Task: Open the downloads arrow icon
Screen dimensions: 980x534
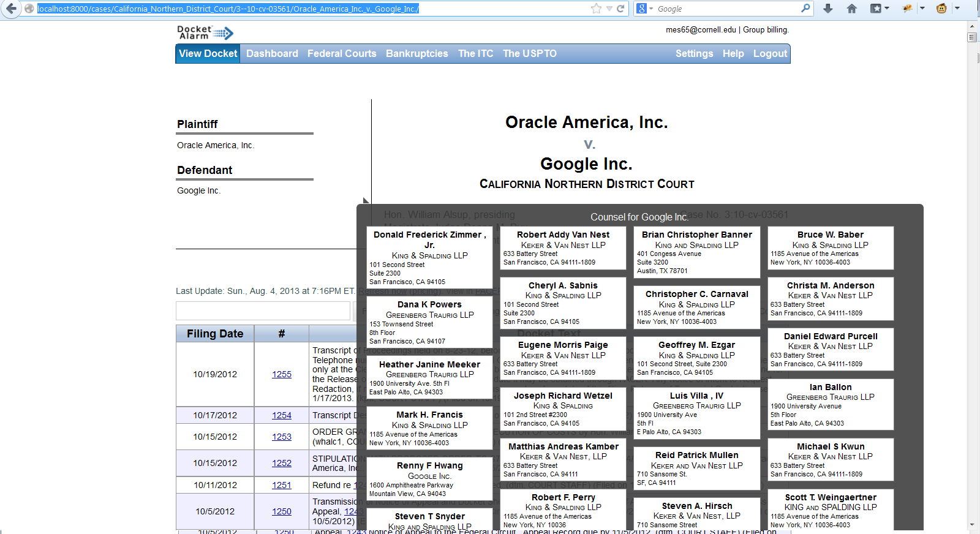Action: point(828,9)
